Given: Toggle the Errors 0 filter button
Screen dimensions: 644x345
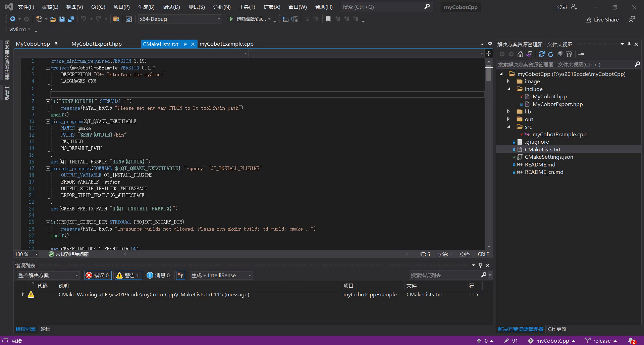Looking at the screenshot, I should [x=98, y=275].
